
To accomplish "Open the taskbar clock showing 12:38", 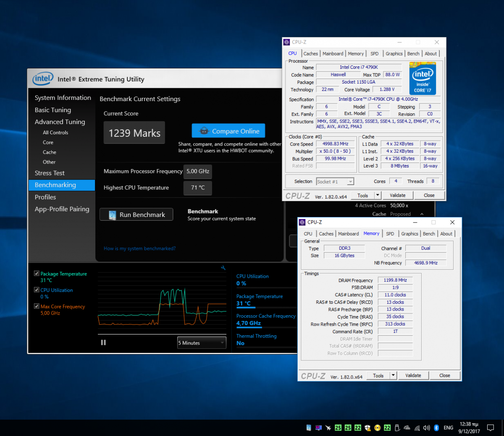I will (x=469, y=428).
